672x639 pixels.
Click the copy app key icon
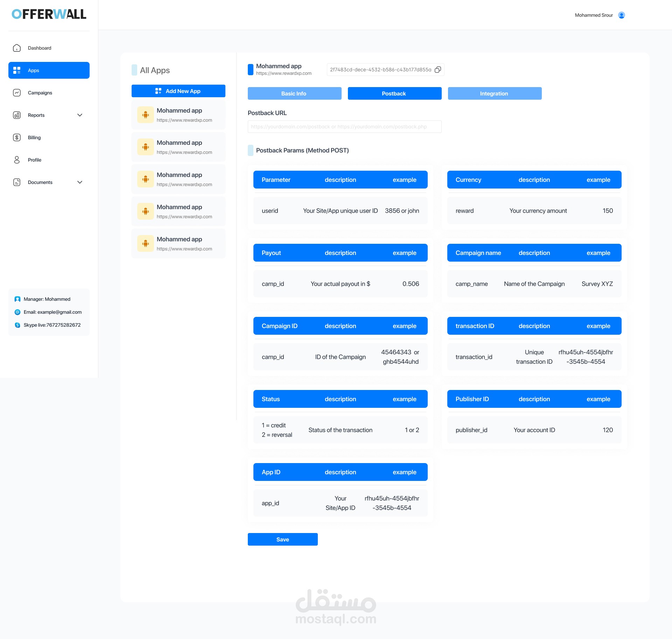click(x=437, y=70)
